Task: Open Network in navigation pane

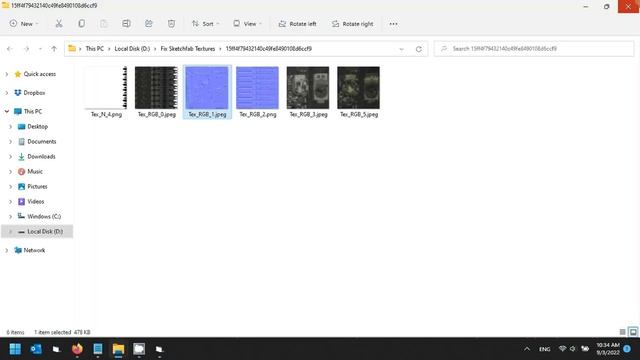Action: tap(34, 250)
